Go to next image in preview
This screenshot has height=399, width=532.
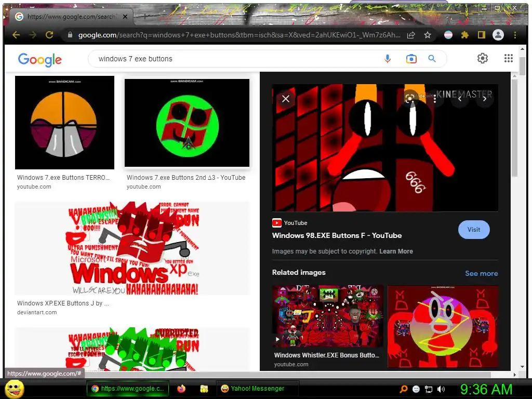[x=485, y=99]
